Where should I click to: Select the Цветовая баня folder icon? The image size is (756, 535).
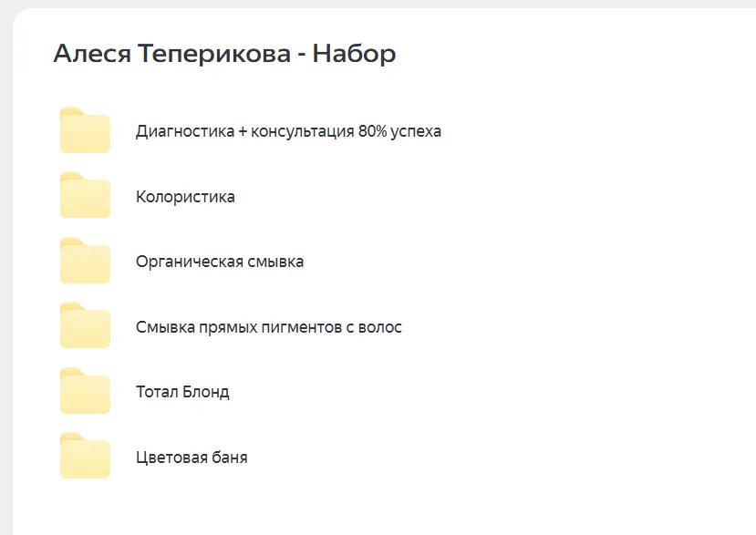[x=85, y=457]
